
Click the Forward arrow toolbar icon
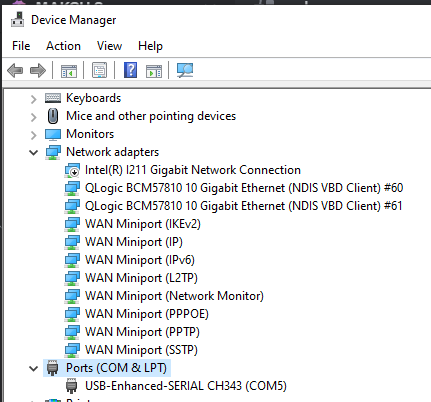coord(38,70)
